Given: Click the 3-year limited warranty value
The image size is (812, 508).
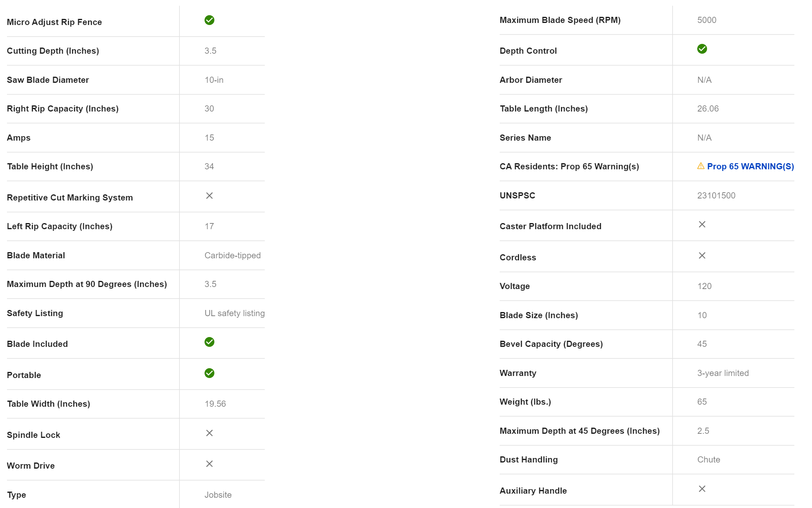Looking at the screenshot, I should pos(723,373).
